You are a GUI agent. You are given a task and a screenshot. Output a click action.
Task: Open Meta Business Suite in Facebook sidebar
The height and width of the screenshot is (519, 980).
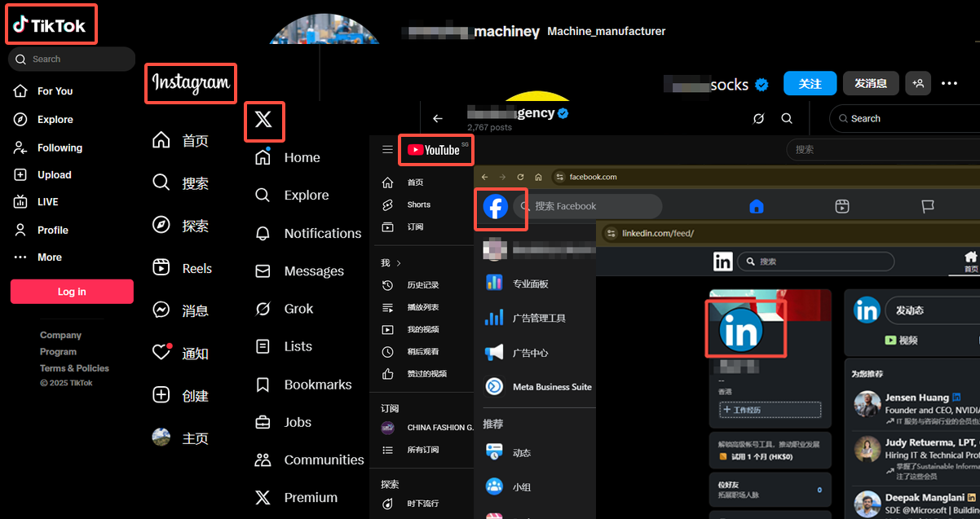click(538, 386)
